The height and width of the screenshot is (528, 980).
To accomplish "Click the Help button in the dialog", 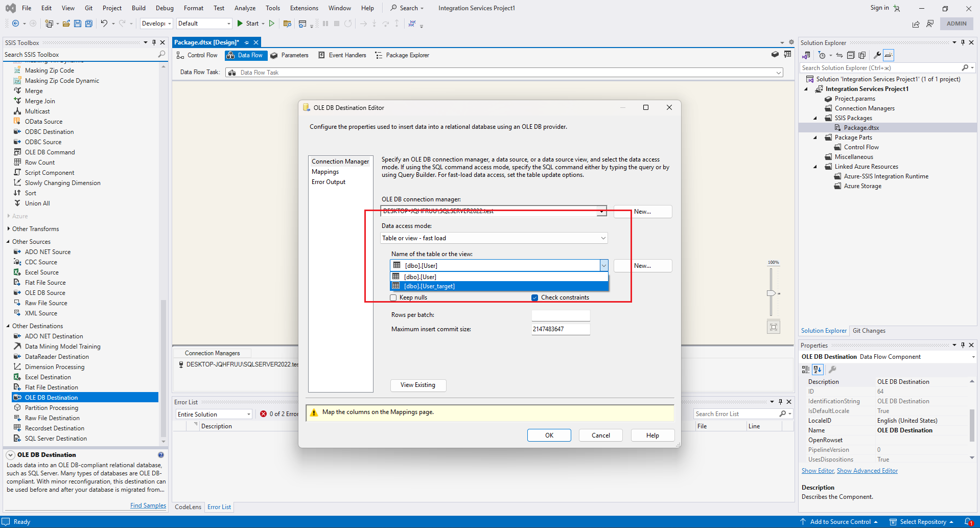I will [x=652, y=435].
